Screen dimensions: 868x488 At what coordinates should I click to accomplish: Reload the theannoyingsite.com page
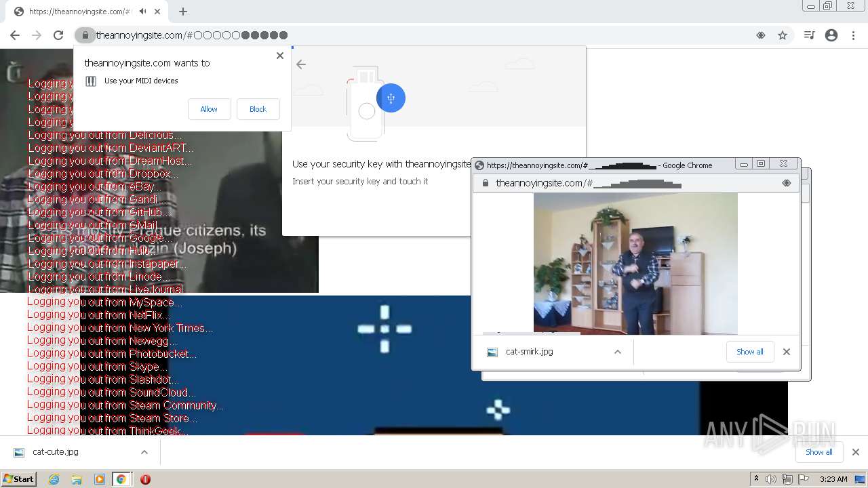pos(58,35)
